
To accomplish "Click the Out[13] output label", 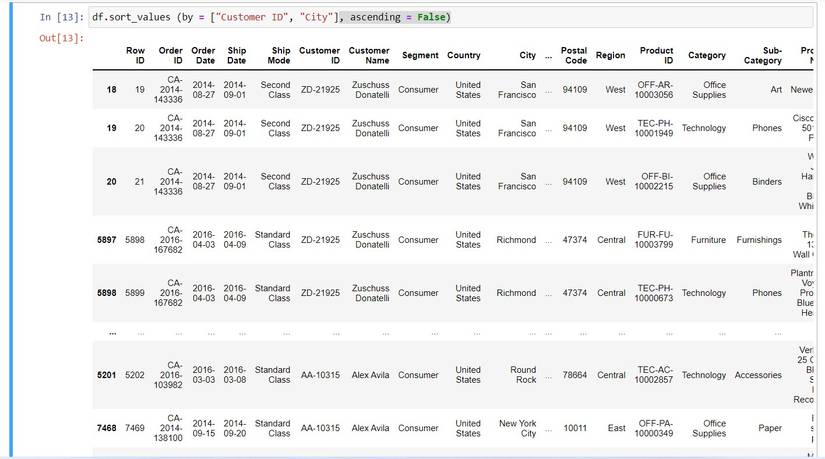I will (x=62, y=38).
